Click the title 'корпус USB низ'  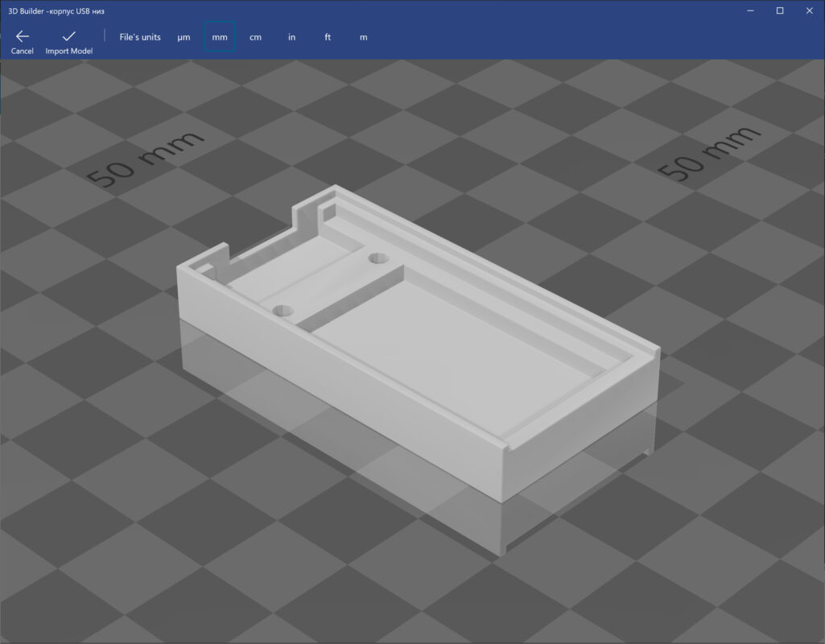click(76, 11)
